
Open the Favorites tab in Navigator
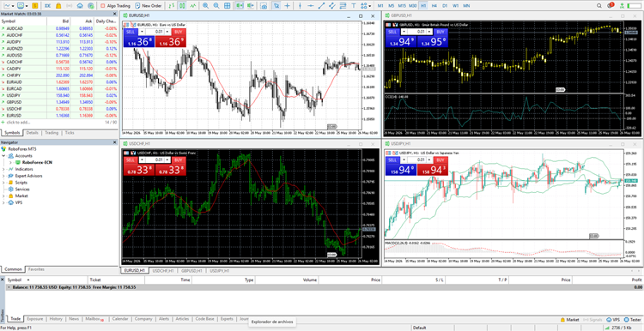click(x=36, y=269)
